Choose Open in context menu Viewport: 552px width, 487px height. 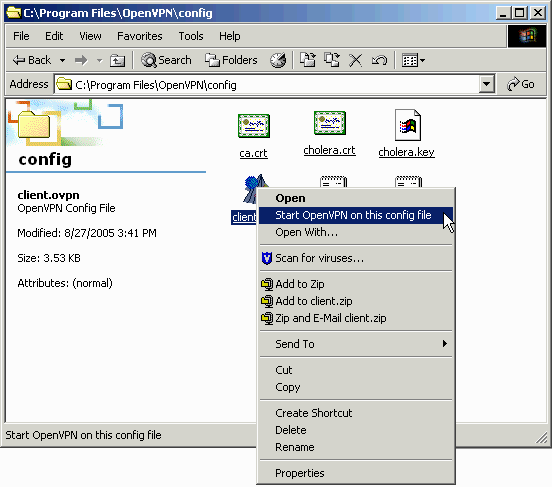[x=356, y=198]
